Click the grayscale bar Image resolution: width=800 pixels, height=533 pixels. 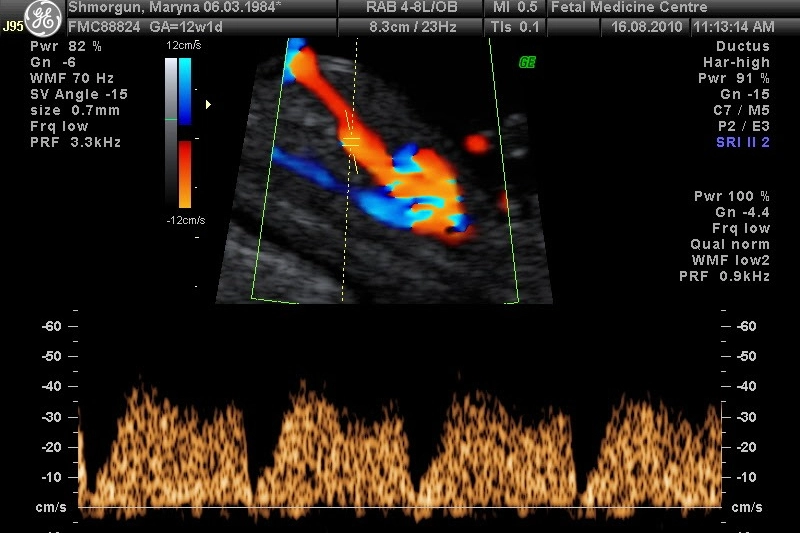point(171,130)
